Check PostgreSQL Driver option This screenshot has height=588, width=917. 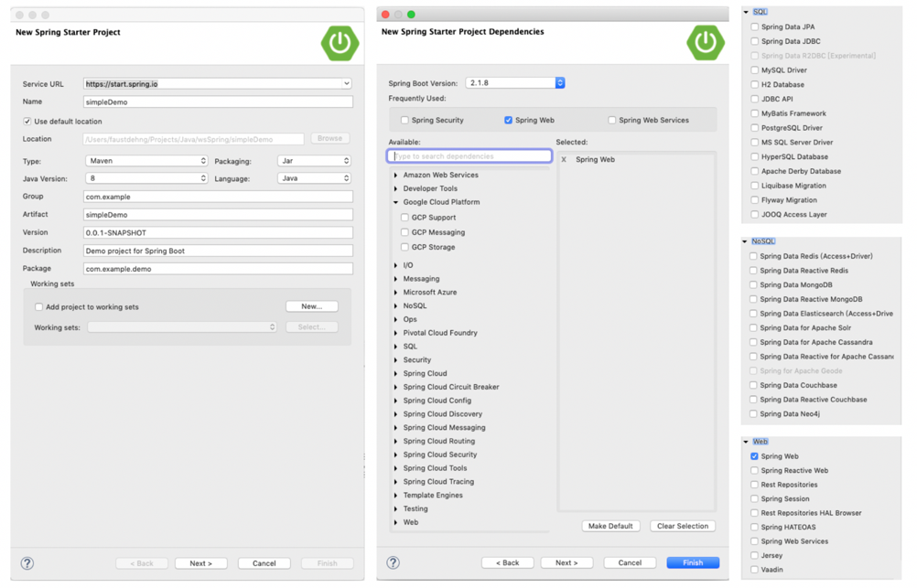754,128
